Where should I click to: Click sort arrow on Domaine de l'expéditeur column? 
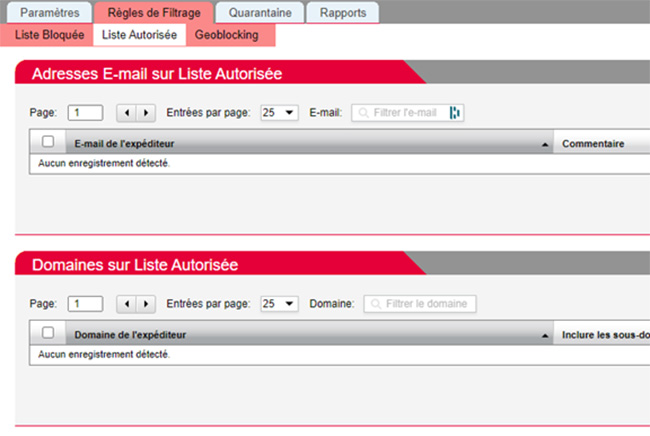(x=545, y=334)
